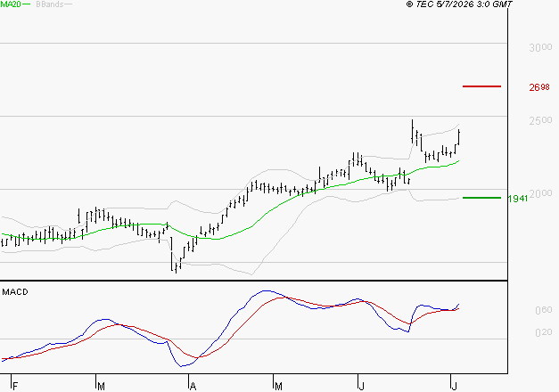559x392 pixels.
Task: Click the 020 MACD axis label
Action: [x=544, y=332]
